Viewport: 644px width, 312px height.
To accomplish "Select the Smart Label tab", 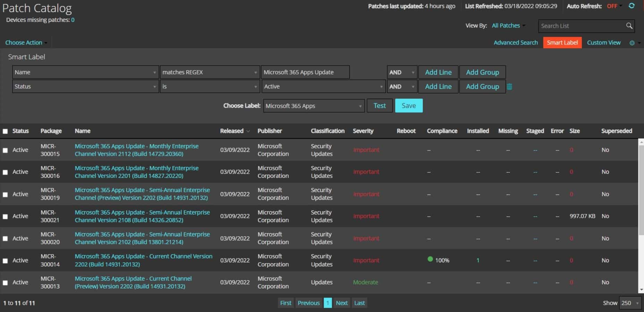I will tap(562, 42).
